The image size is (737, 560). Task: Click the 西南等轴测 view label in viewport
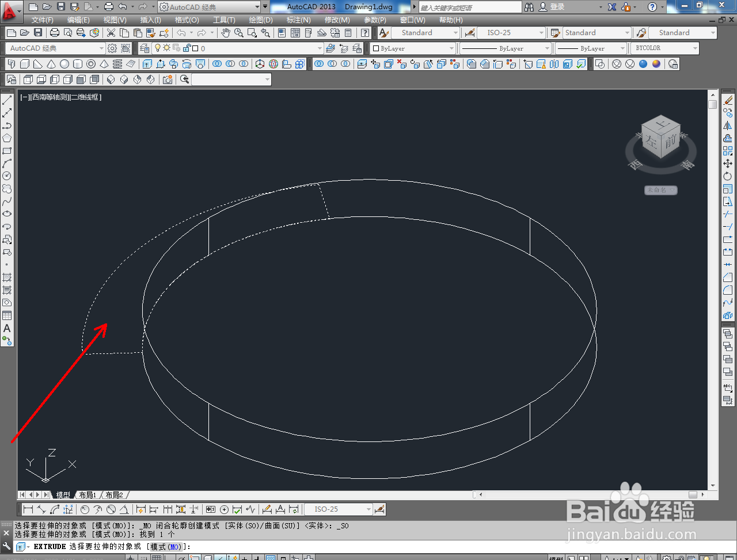pyautogui.click(x=51, y=97)
